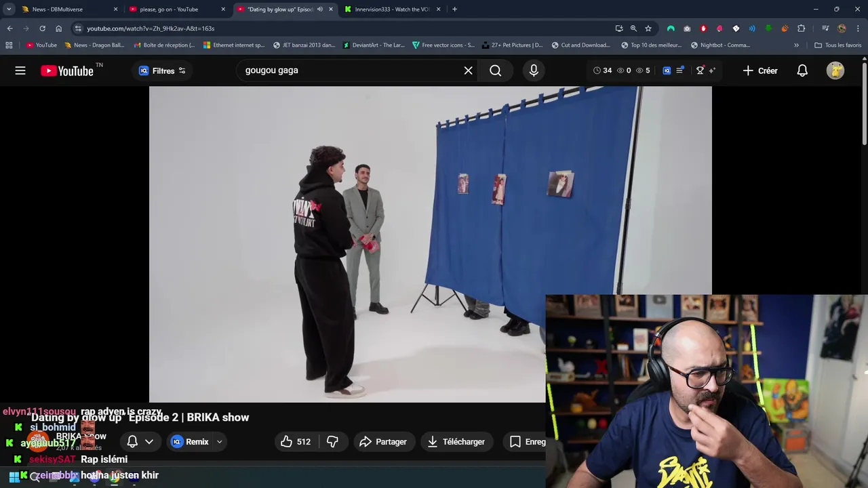Open the Chrome three-dot menu
Screen dimensions: 868x488
pos(858,28)
